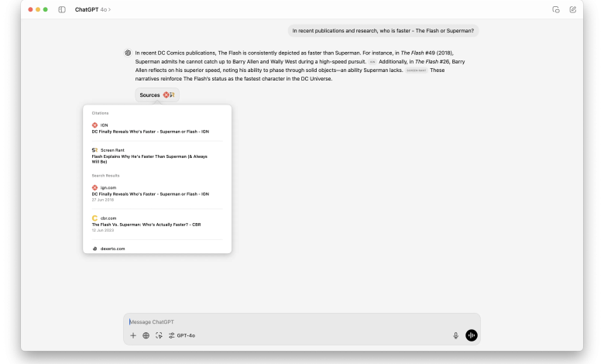The width and height of the screenshot is (604, 364).
Task: Click the yellow minimize window button
Action: click(x=38, y=9)
